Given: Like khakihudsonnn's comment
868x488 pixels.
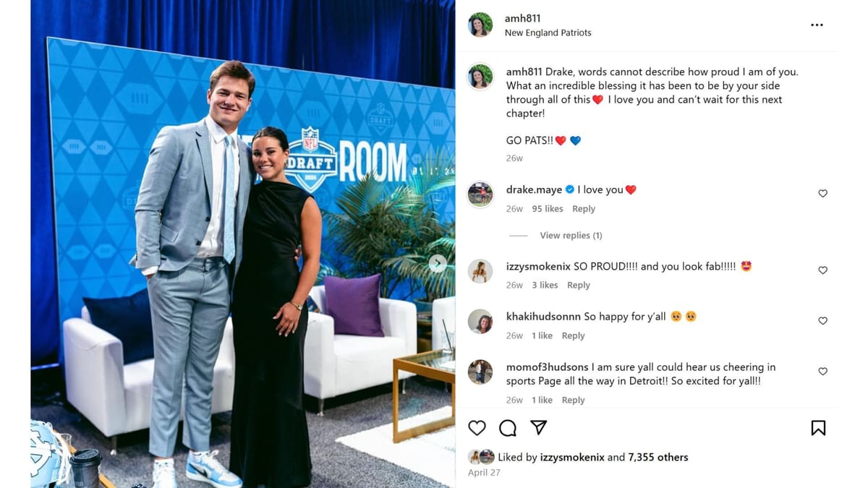Looking at the screenshot, I should pos(822,321).
